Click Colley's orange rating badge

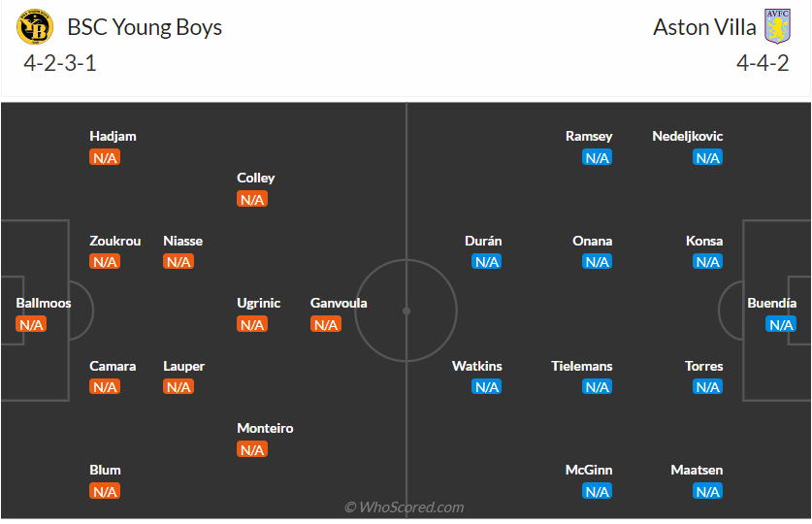(x=252, y=200)
